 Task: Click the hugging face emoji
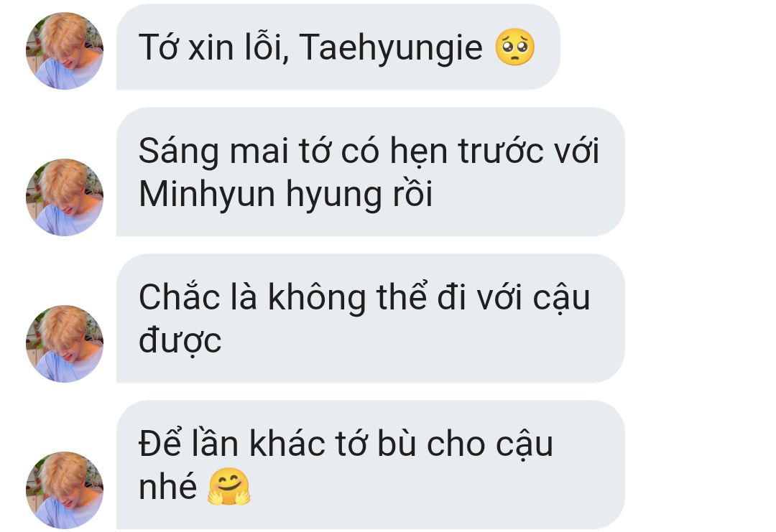coord(228,487)
